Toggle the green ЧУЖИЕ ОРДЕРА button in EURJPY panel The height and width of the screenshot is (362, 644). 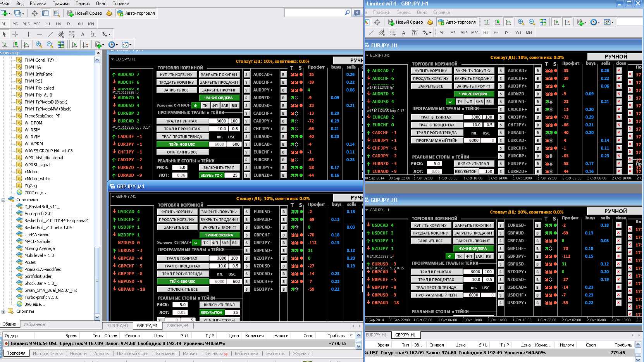(x=219, y=98)
